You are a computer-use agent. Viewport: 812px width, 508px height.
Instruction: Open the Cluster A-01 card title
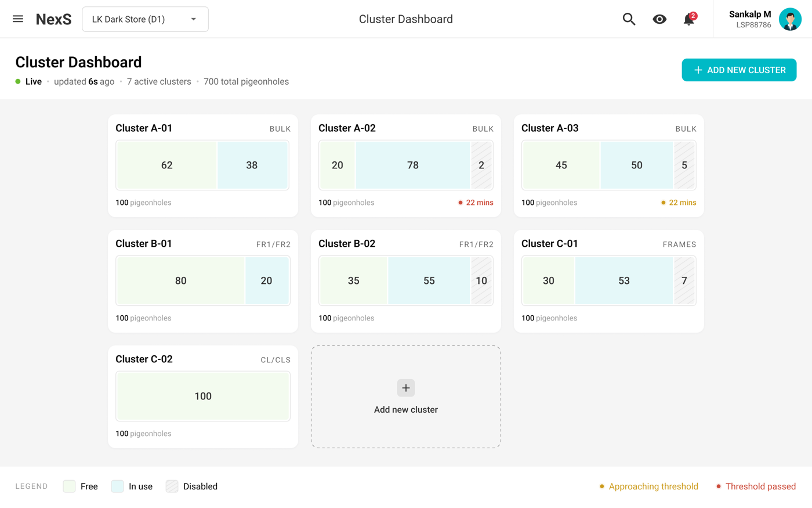[144, 128]
